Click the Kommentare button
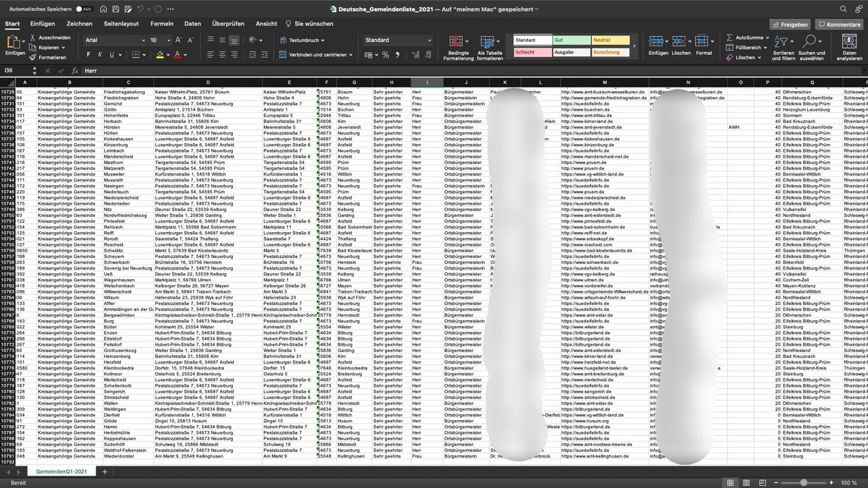Screen dimensions: 868x488 click(839, 24)
